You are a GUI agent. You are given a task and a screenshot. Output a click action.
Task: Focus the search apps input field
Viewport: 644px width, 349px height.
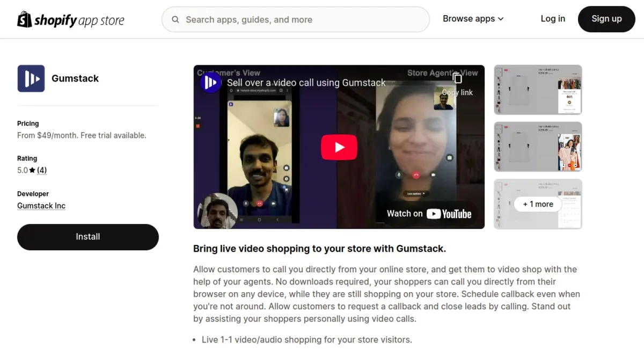point(296,20)
